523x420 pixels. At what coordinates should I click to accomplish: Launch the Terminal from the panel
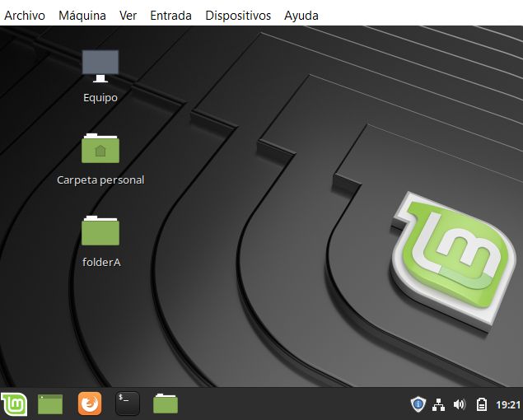(x=128, y=404)
